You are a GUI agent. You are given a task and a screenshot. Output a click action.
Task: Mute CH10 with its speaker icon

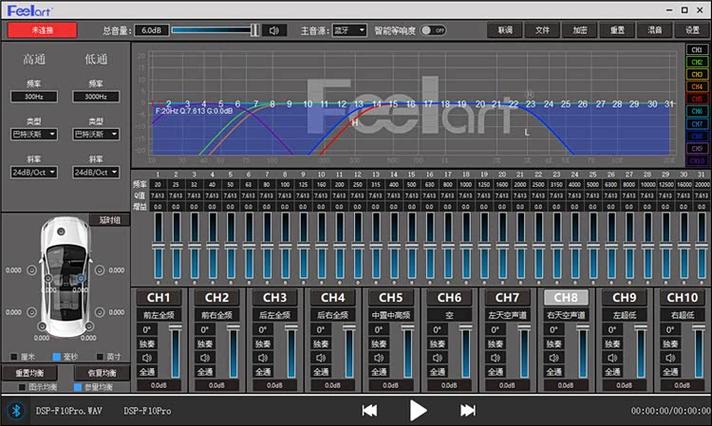[x=670, y=358]
